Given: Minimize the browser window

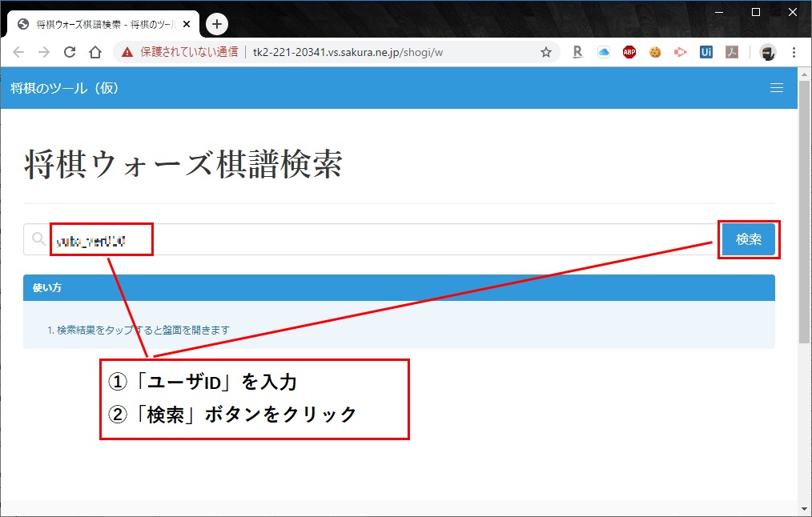Looking at the screenshot, I should [x=719, y=13].
